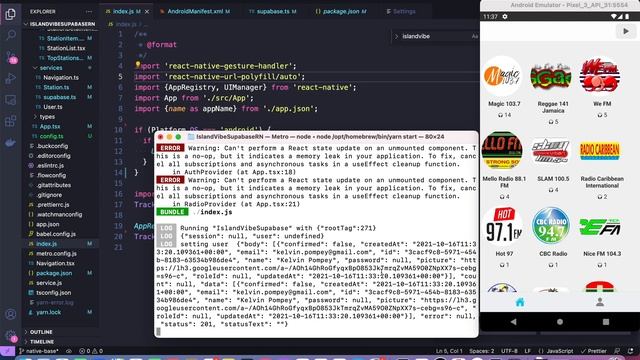The image size is (640, 360).
Task: Open metro.config.js in explorer
Action: point(56,253)
